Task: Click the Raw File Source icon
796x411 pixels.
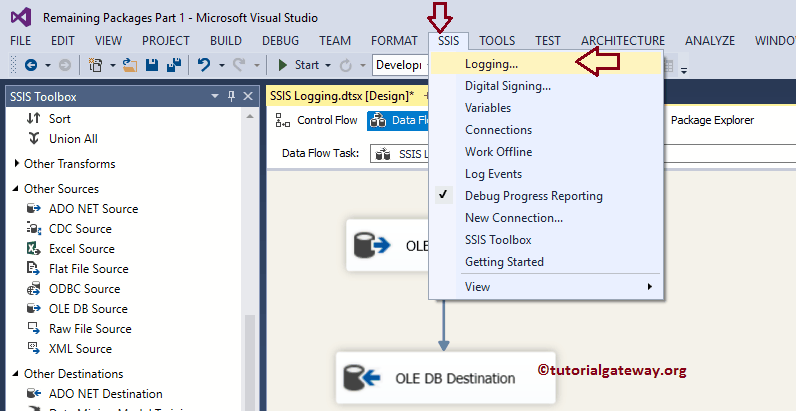Action: pos(34,328)
